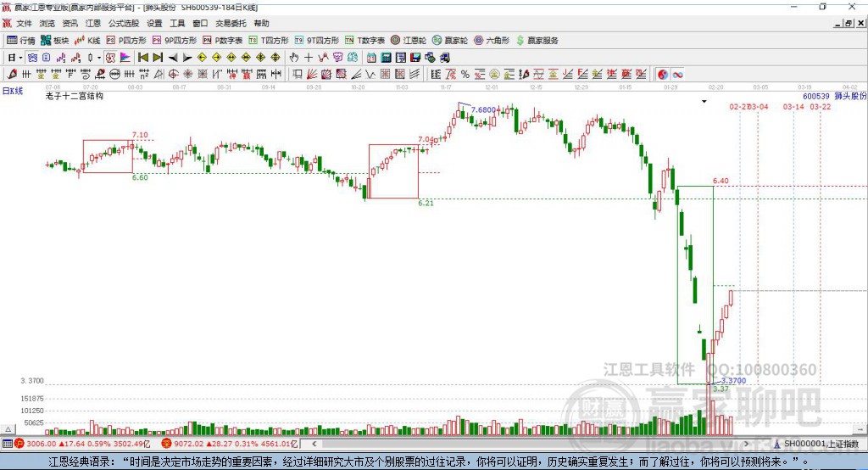Step chart right with black arrow
This screenshot has height=470, width=868.
187,58
